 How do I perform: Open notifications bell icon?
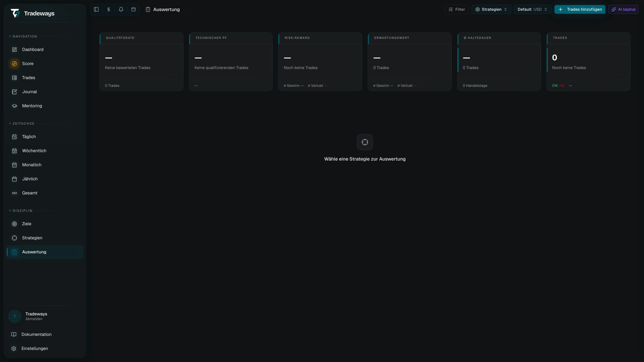click(x=121, y=10)
